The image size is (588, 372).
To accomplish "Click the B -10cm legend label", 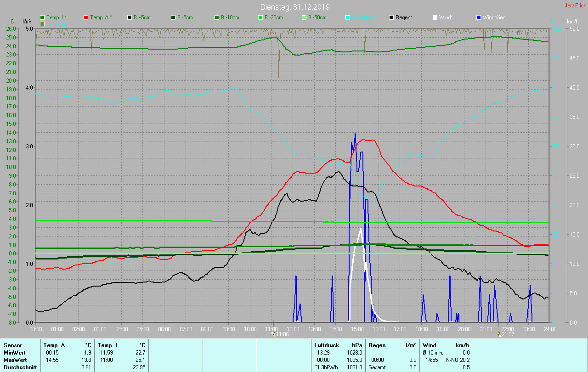I will pyautogui.click(x=230, y=17).
